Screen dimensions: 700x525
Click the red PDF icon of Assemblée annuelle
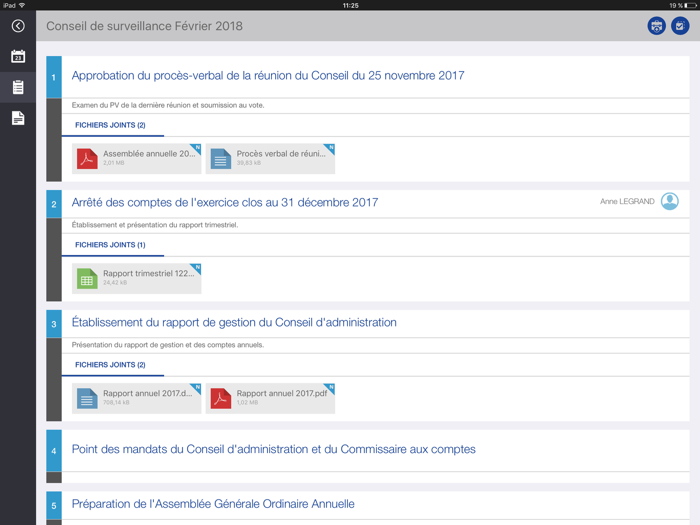(87, 159)
